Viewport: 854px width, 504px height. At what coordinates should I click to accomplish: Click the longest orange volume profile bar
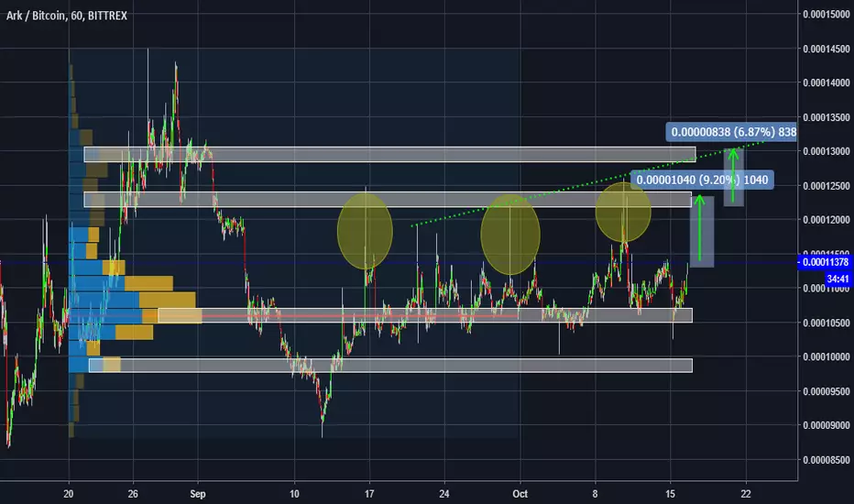171,315
